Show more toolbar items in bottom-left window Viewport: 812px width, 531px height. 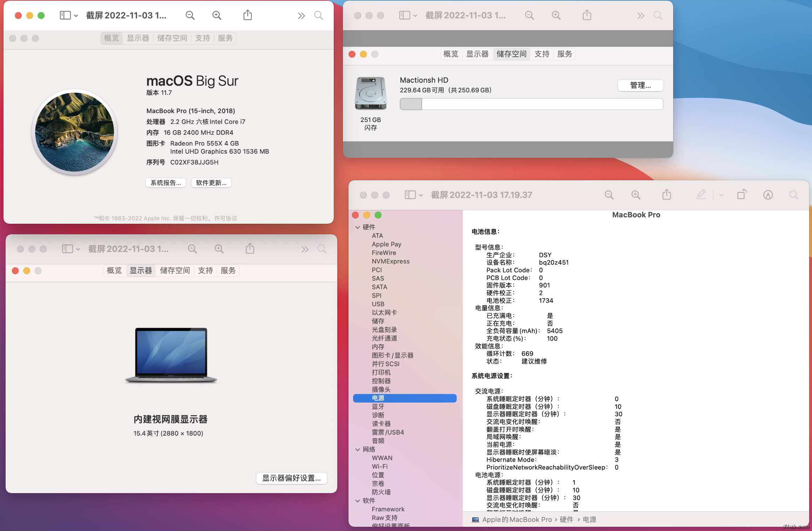(x=305, y=249)
